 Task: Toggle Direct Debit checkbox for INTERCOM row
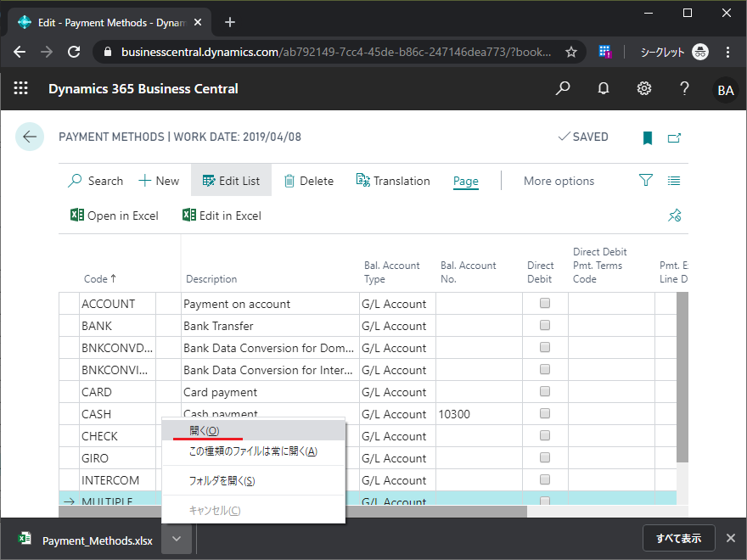click(545, 479)
